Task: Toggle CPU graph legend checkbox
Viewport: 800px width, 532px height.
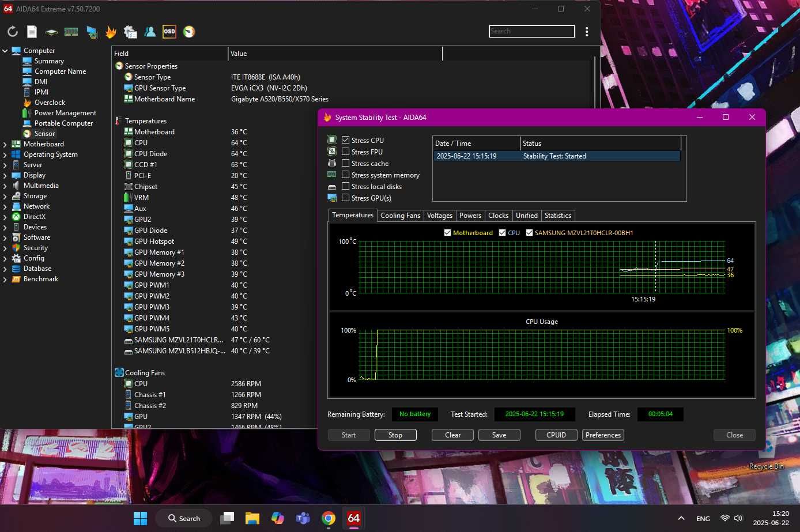Action: point(503,233)
